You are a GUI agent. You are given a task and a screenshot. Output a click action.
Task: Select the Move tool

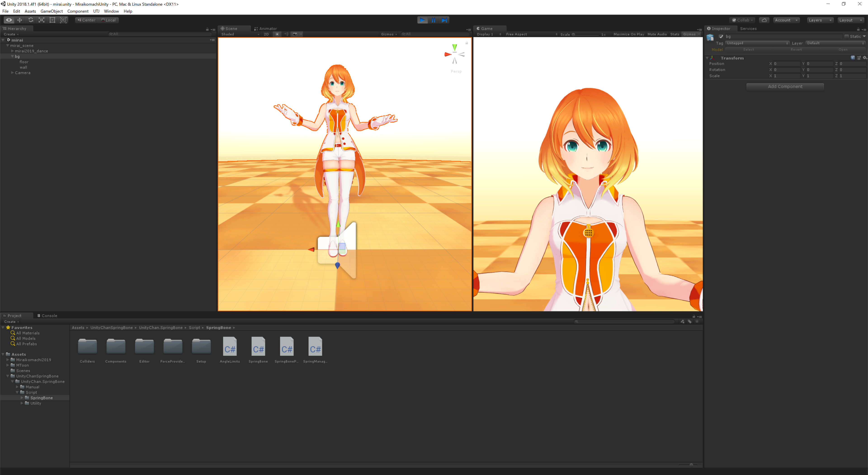19,20
